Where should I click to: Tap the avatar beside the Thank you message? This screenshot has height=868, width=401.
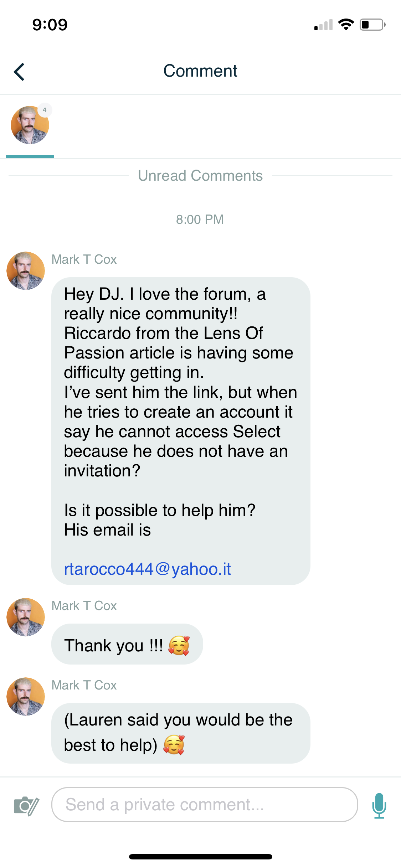26,617
